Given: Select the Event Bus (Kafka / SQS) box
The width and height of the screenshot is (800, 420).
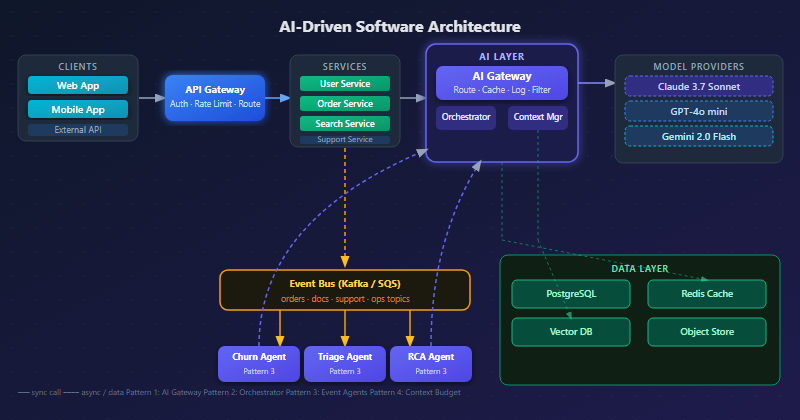Looking at the screenshot, I should (345, 290).
